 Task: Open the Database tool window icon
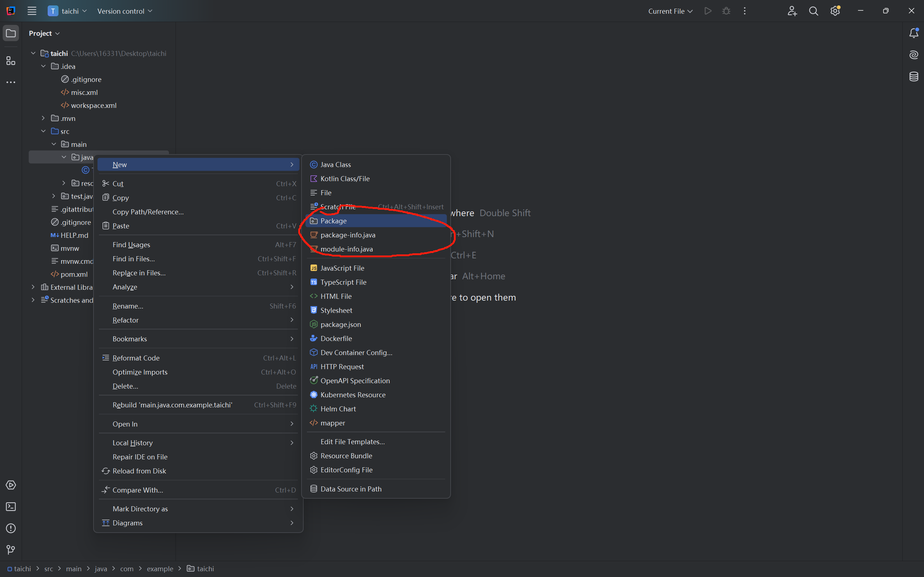click(913, 77)
